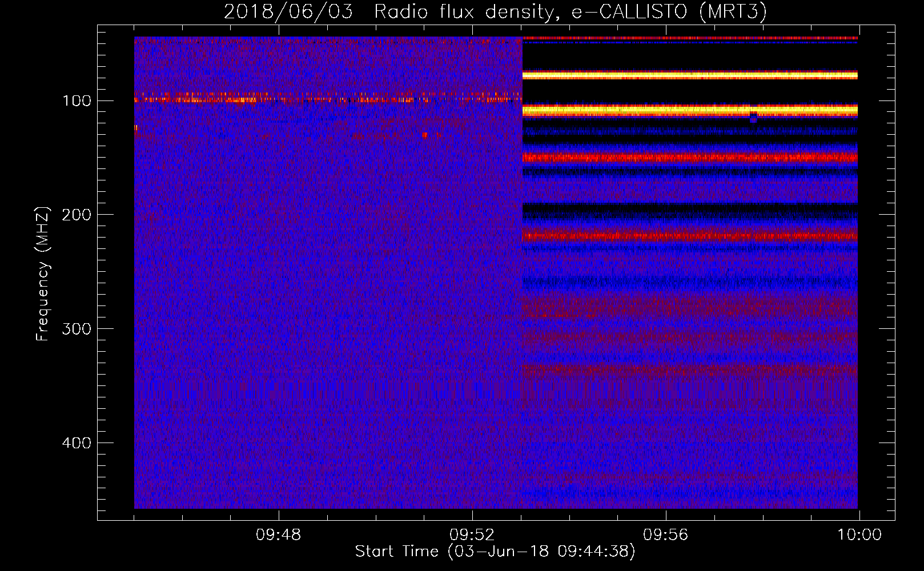Click the 300 frequency tick label
The height and width of the screenshot is (571, 924).
pyautogui.click(x=77, y=329)
